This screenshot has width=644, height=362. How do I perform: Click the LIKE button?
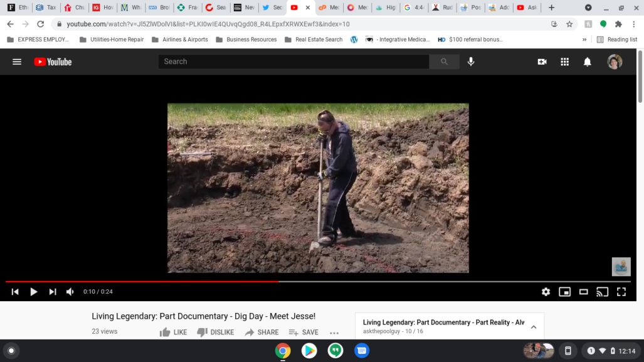[x=173, y=333]
